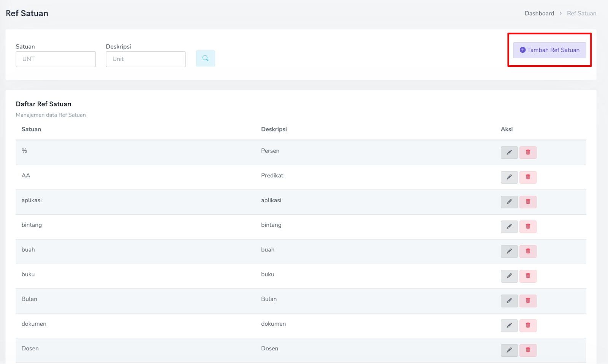Delete the Bulan row
The width and height of the screenshot is (608, 364).
528,301
